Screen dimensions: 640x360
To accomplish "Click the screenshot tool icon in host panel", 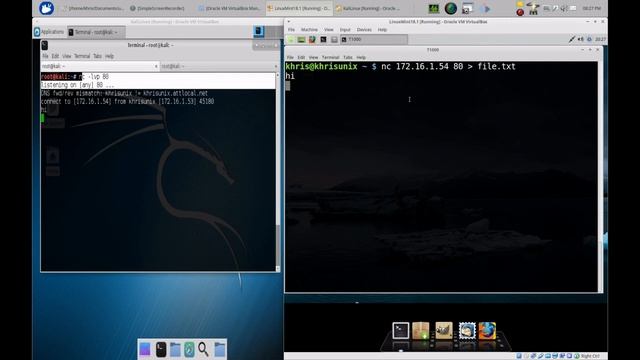I will pyautogui.click(x=467, y=8).
